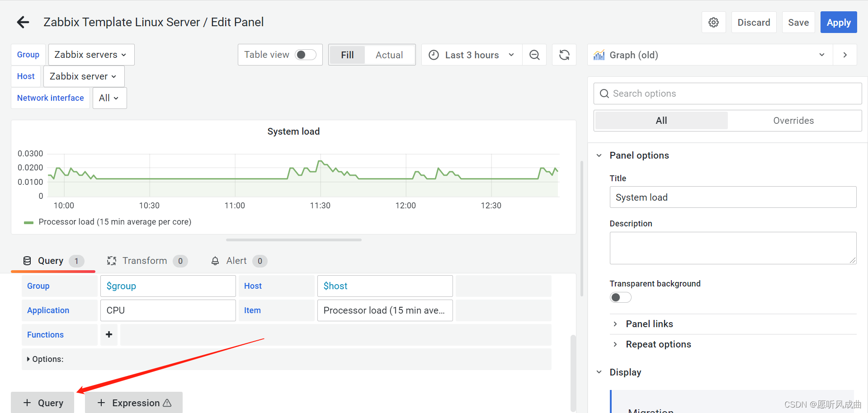Click the Search options field
Viewport: 868px width, 413px height.
pyautogui.click(x=727, y=94)
